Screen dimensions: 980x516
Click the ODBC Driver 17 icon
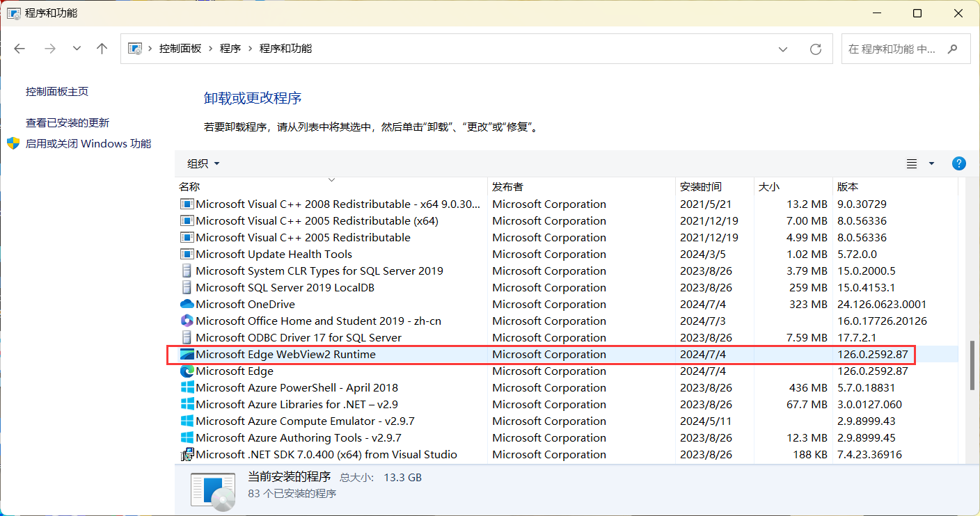click(187, 338)
